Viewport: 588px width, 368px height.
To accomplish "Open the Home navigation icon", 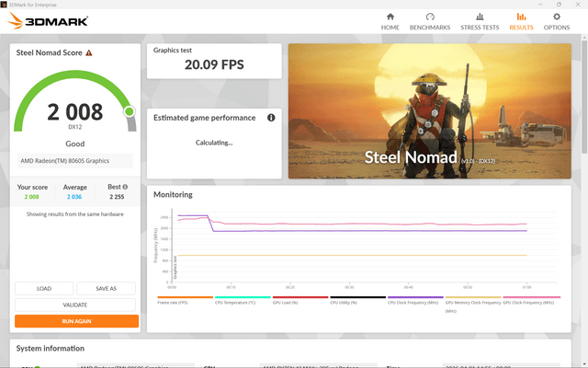I will tap(390, 17).
